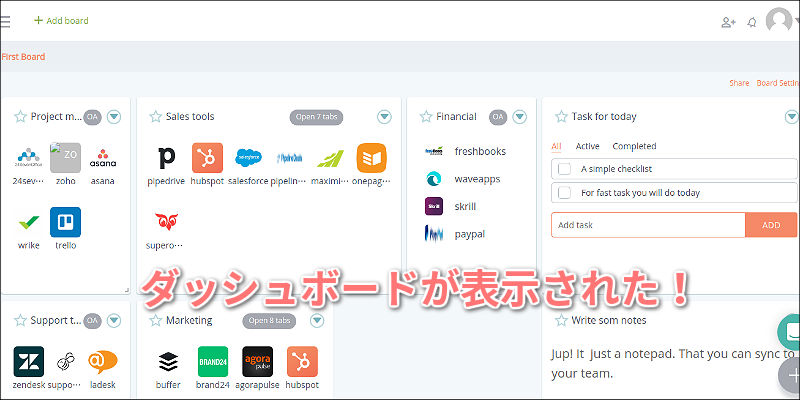Open the trello bookmark icon
This screenshot has width=800, height=400.
65,222
